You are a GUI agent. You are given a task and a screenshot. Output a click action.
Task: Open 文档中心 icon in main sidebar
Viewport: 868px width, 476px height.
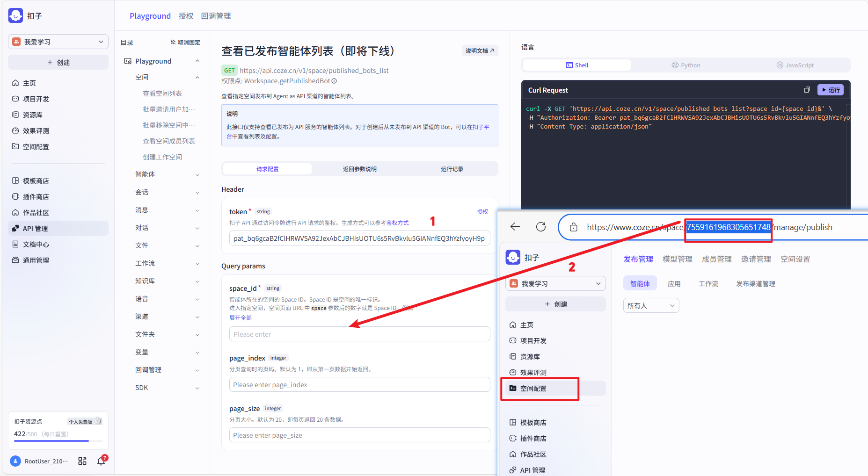(15, 244)
